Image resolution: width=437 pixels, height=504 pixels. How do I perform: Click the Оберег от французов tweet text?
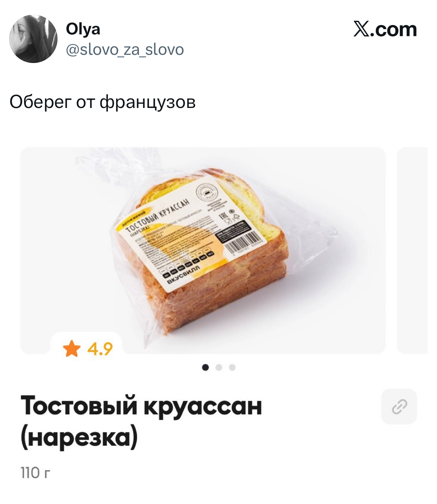coord(102,102)
